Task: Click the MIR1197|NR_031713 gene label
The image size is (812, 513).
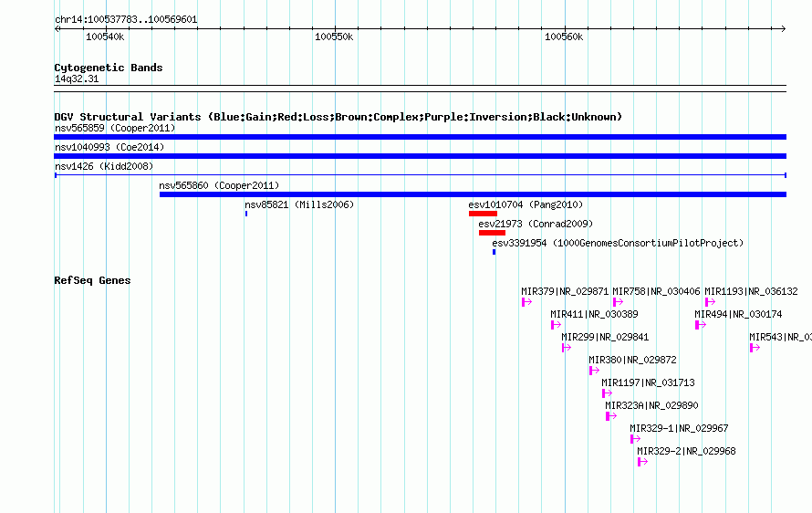Action: tap(648, 382)
